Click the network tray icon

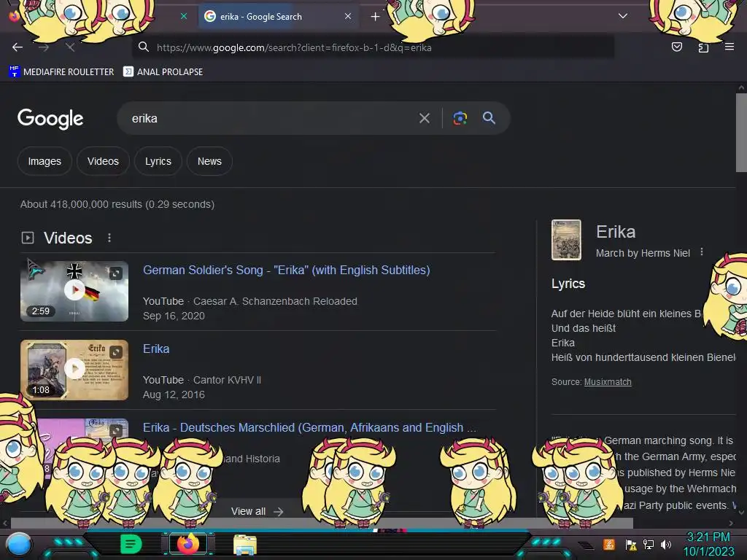[x=649, y=544]
